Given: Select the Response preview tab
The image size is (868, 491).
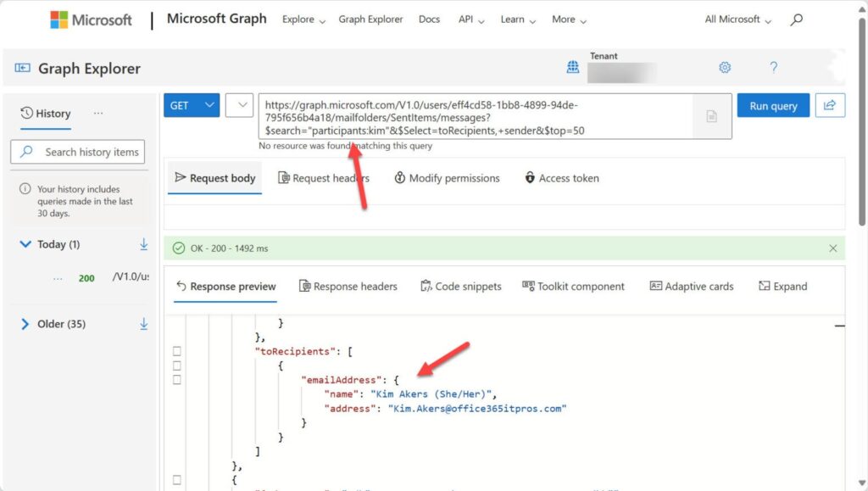Looking at the screenshot, I should (225, 287).
